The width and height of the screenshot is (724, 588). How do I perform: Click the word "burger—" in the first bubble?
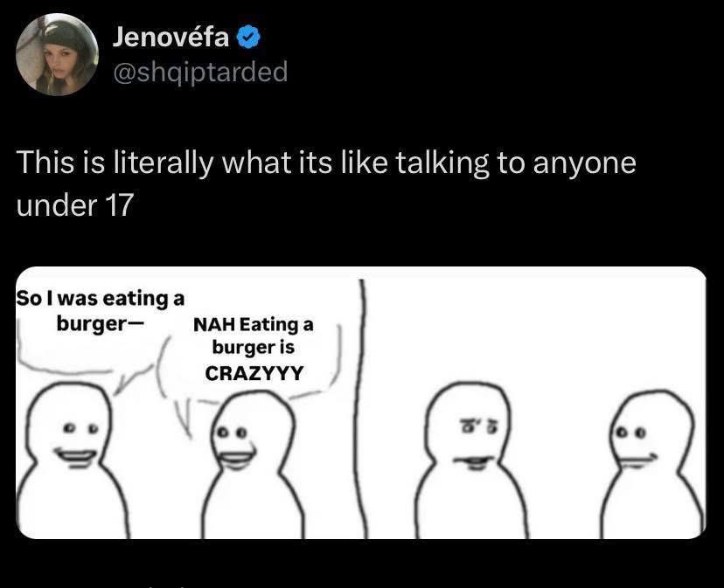coord(101,323)
